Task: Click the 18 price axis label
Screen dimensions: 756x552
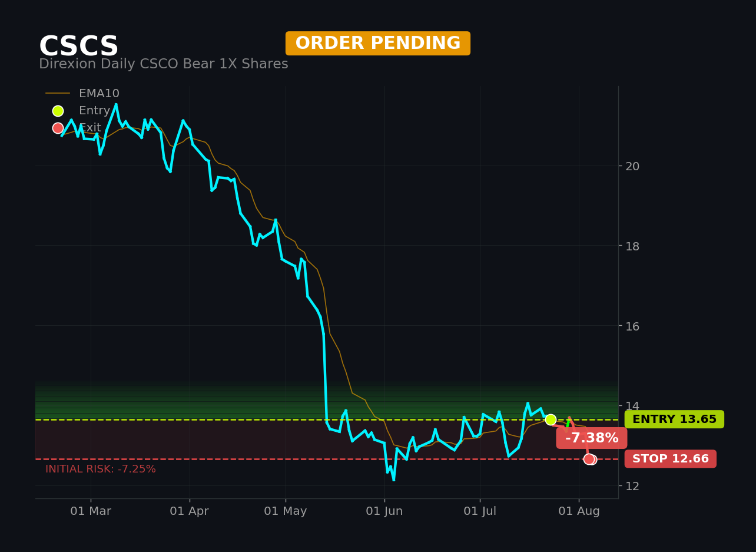Action: [632, 246]
